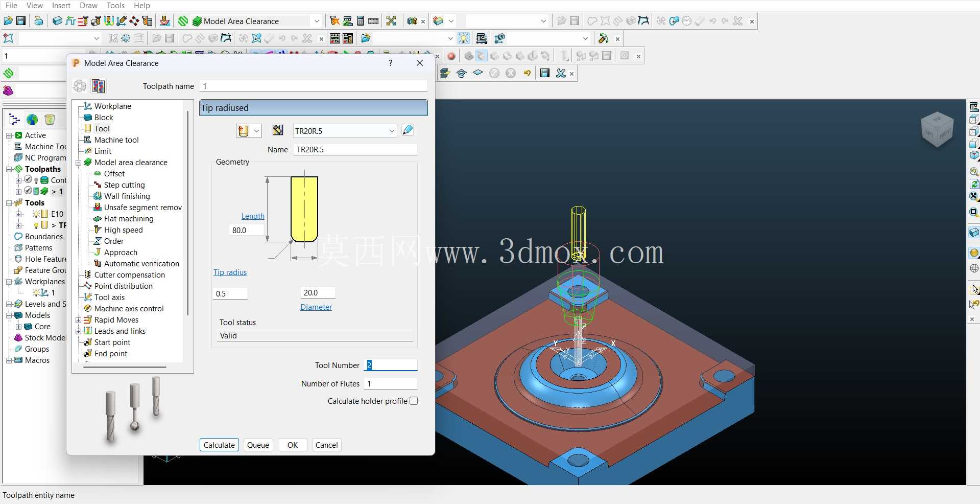Expand the Levels and Sets node
The width and height of the screenshot is (980, 504).
[9, 304]
